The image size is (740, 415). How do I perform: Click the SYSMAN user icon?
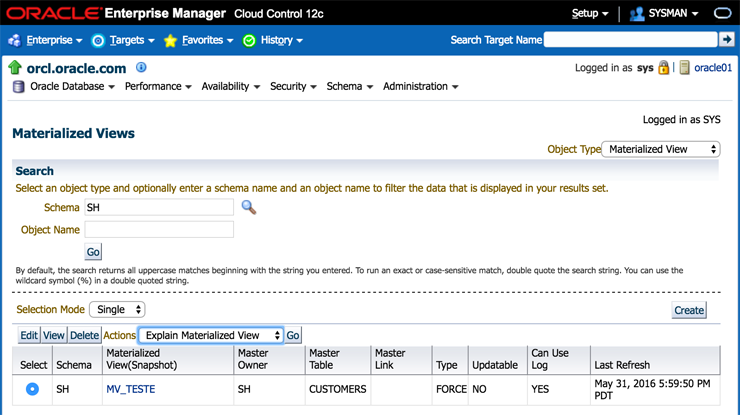click(x=636, y=14)
